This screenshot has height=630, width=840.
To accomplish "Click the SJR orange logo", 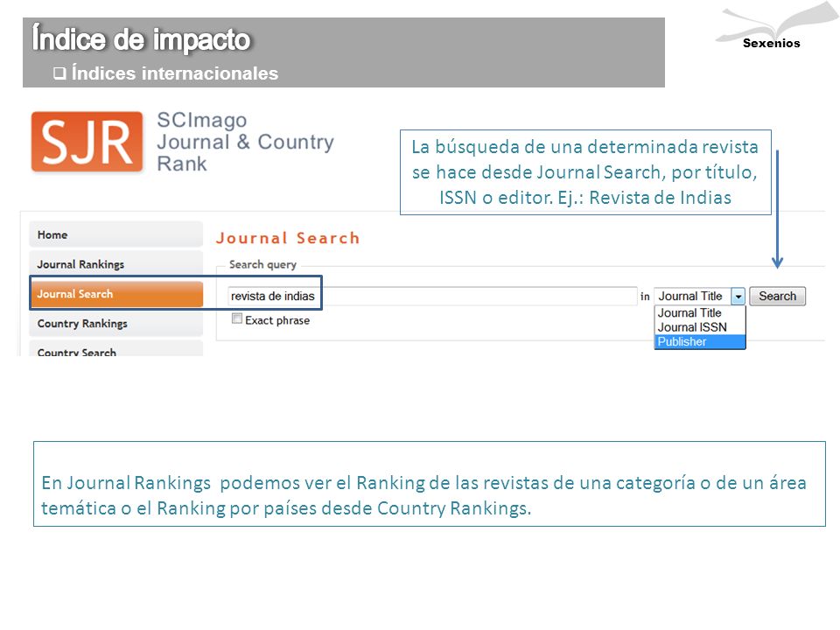I will point(87,142).
